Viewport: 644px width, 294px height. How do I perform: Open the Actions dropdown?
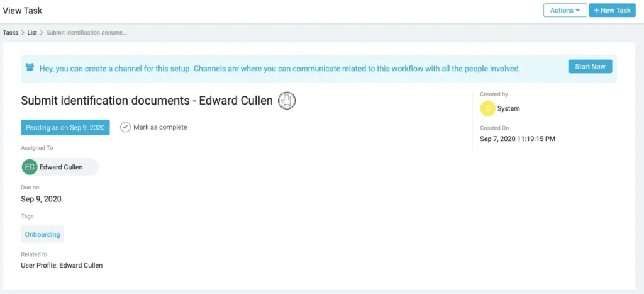point(565,10)
